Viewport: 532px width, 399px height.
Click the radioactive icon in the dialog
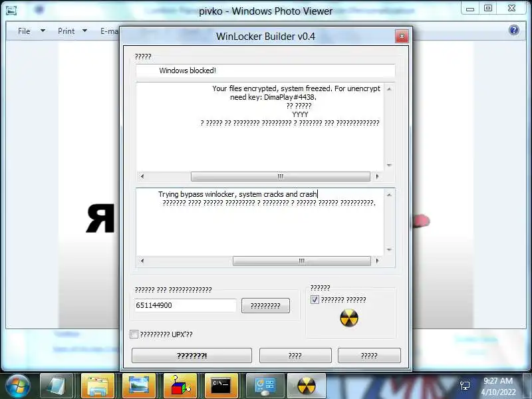(348, 318)
